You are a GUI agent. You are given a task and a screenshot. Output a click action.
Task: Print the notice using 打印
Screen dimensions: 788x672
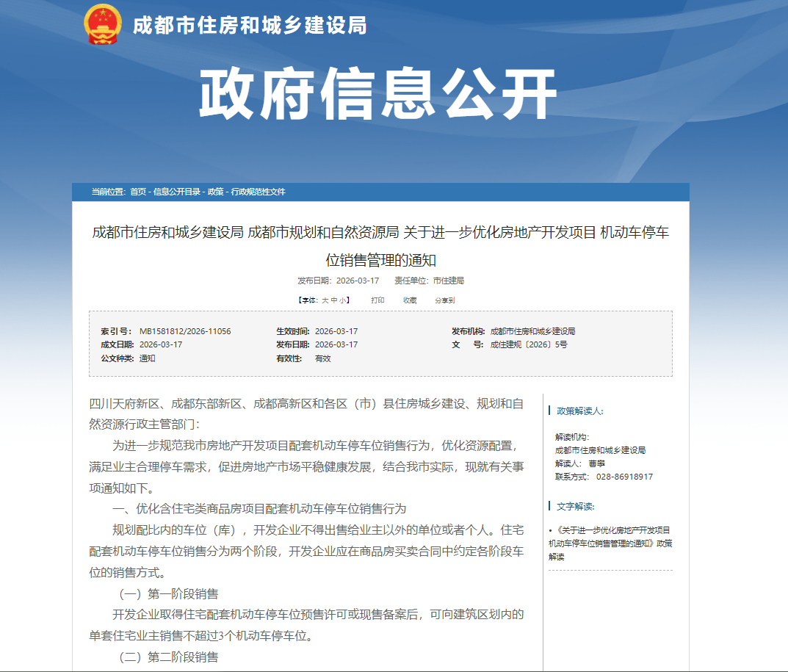tap(377, 300)
